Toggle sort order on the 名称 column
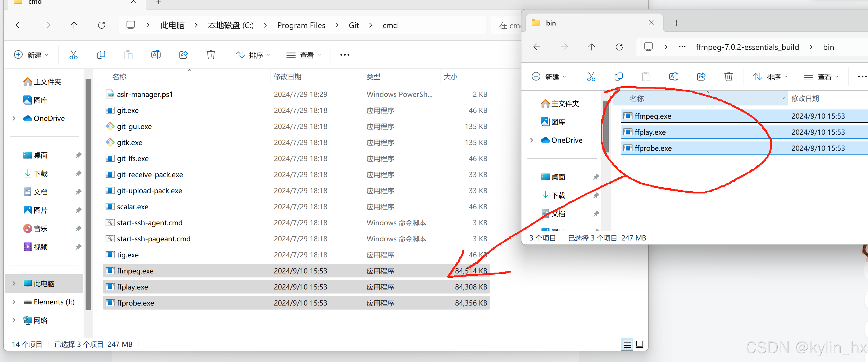 637,98
